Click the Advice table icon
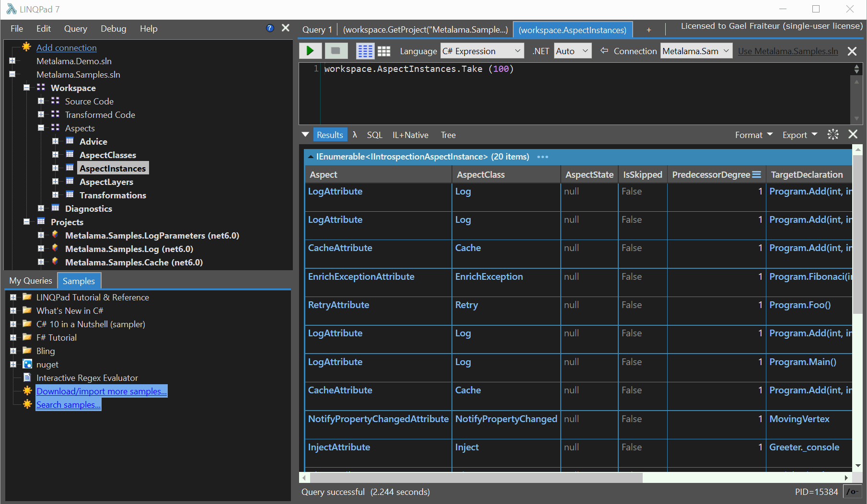The height and width of the screenshot is (504, 867). 69,141
